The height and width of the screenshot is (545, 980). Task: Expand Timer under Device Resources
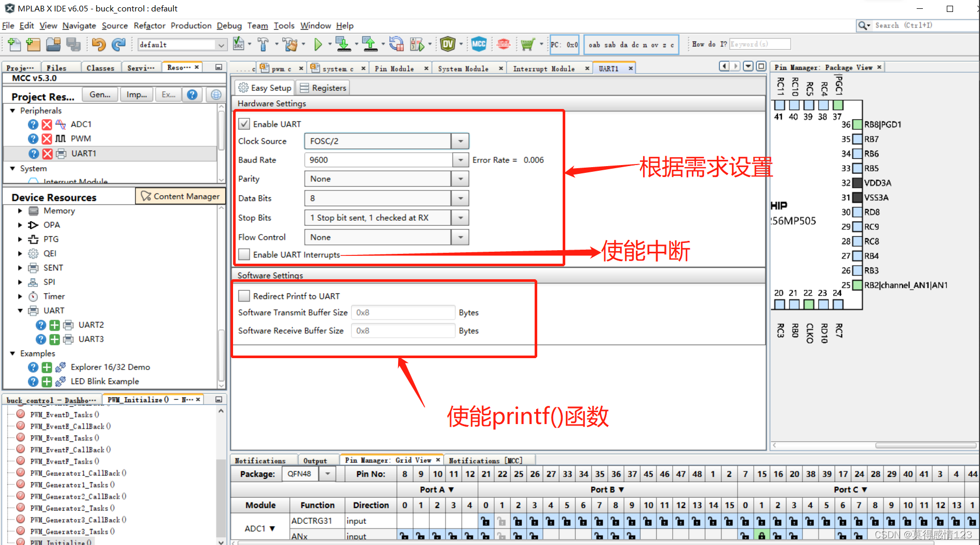pyautogui.click(x=20, y=296)
